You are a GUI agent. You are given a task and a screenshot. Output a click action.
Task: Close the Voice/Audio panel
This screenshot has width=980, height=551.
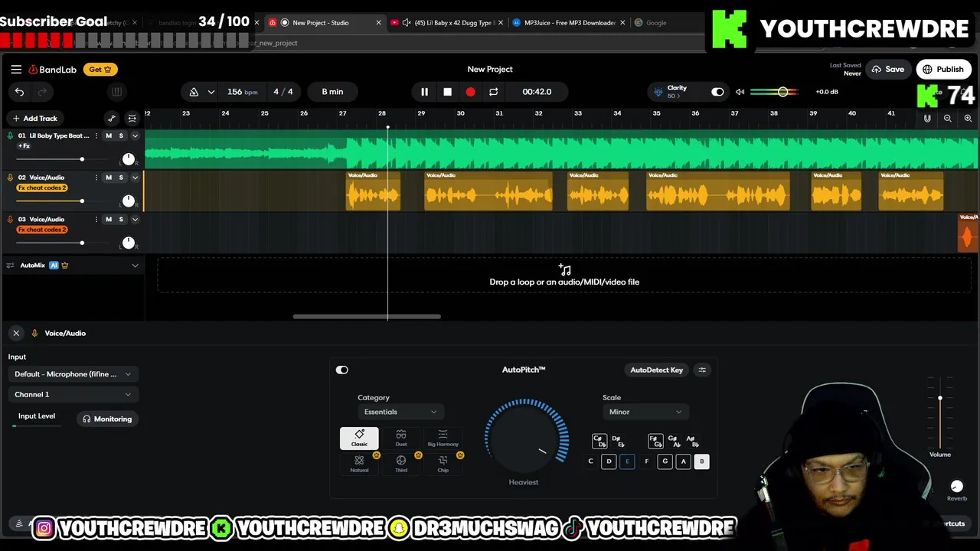16,334
